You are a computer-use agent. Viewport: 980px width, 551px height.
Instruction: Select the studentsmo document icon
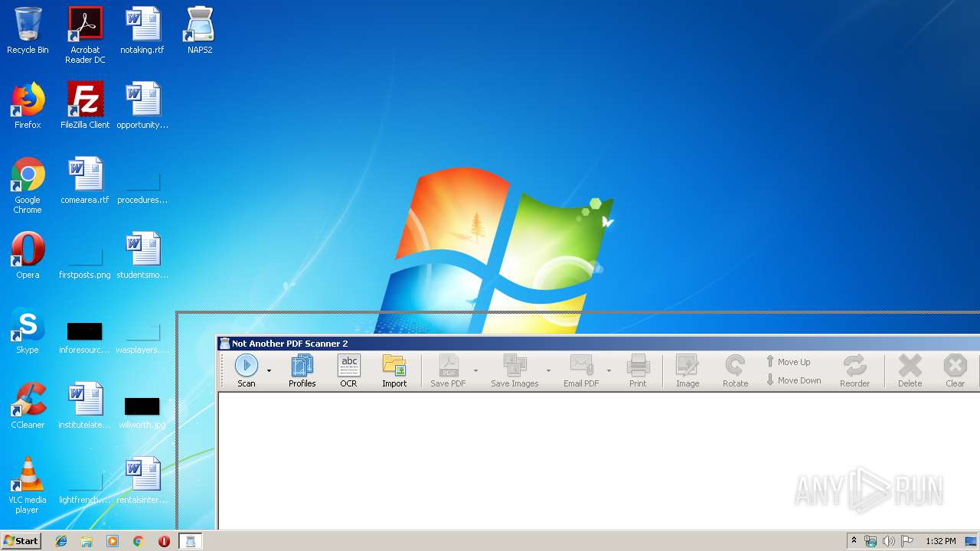point(142,256)
